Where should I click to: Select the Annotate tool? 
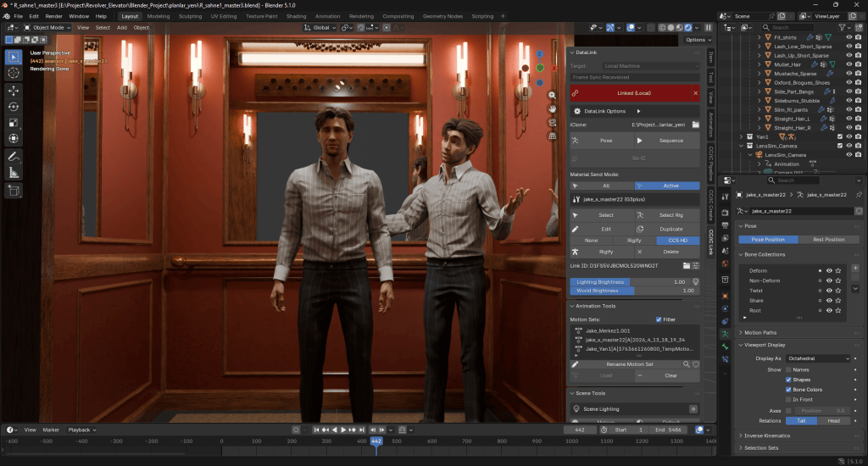click(14, 158)
